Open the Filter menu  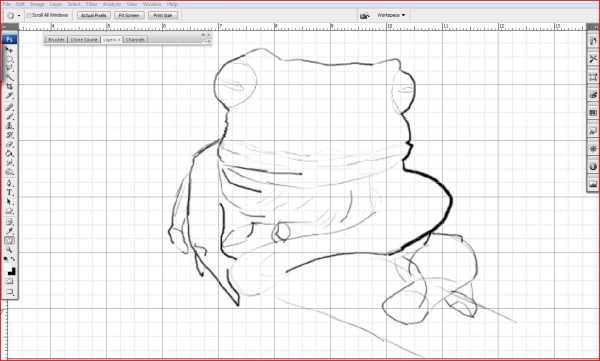tap(91, 4)
